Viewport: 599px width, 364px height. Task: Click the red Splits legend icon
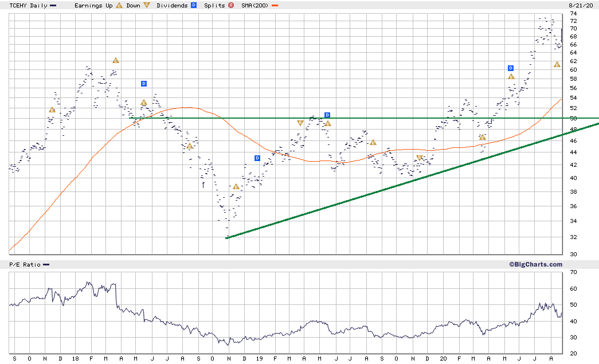(230, 5)
